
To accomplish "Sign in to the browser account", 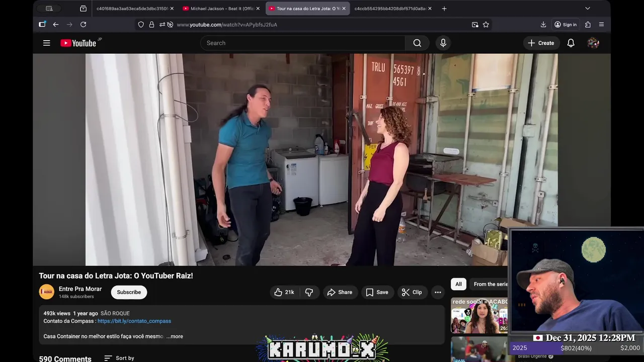I will 566,25.
